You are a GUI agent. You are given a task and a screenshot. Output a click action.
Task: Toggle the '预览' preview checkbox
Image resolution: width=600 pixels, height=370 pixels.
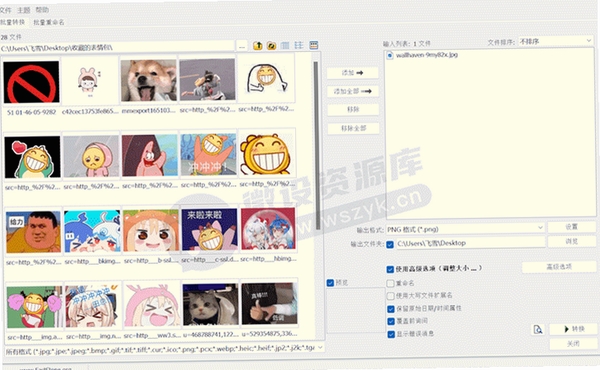[330, 283]
